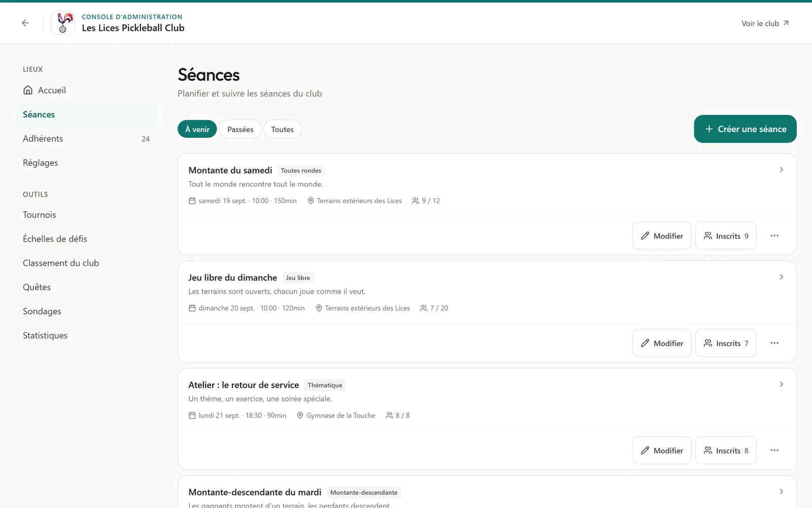Click the participants icon next to 8 / 8
Image resolution: width=812 pixels, height=508 pixels.
coord(389,415)
